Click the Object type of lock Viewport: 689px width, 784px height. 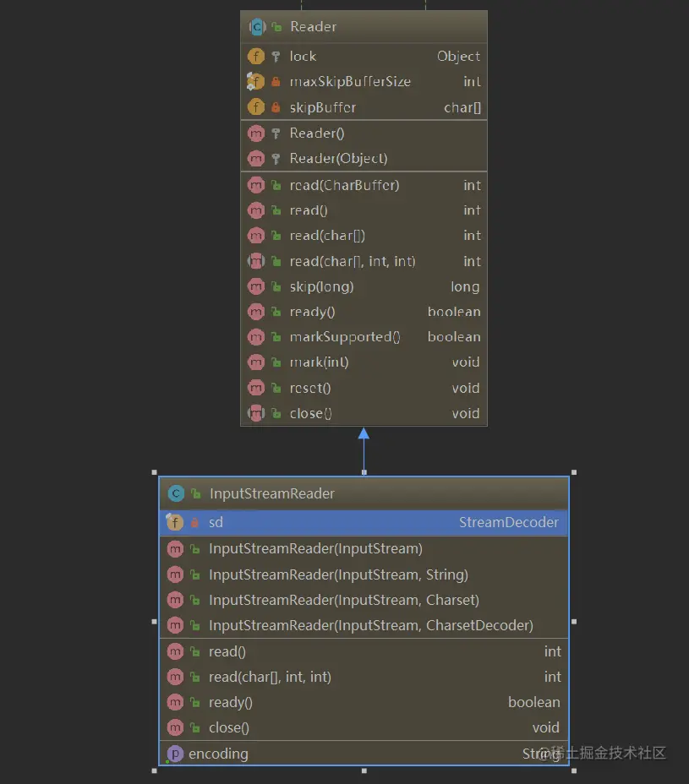click(458, 56)
